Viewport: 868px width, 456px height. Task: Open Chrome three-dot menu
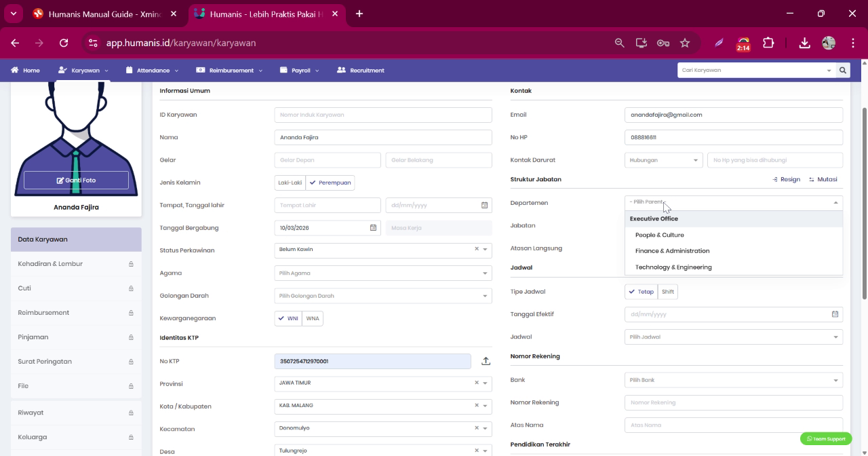pyautogui.click(x=852, y=43)
